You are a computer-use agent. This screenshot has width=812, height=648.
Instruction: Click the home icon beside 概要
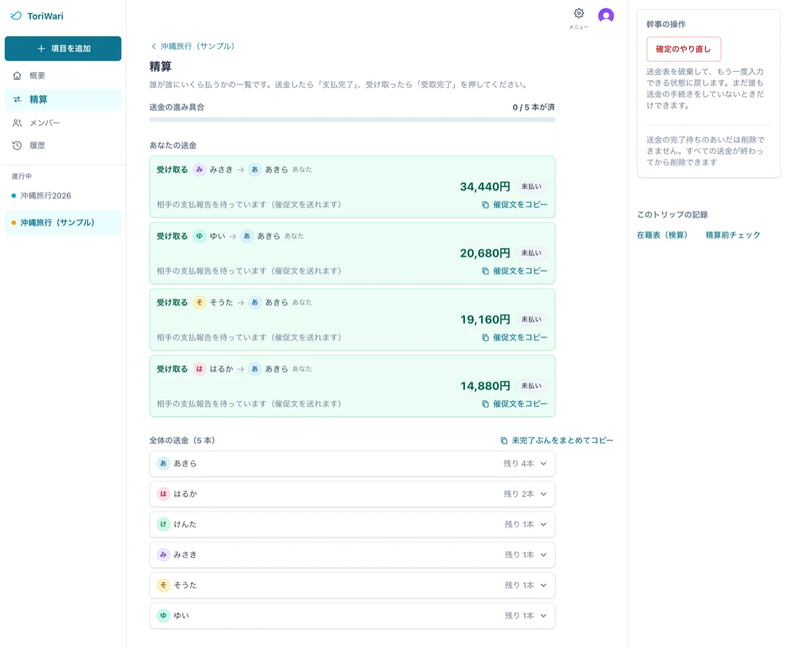17,76
